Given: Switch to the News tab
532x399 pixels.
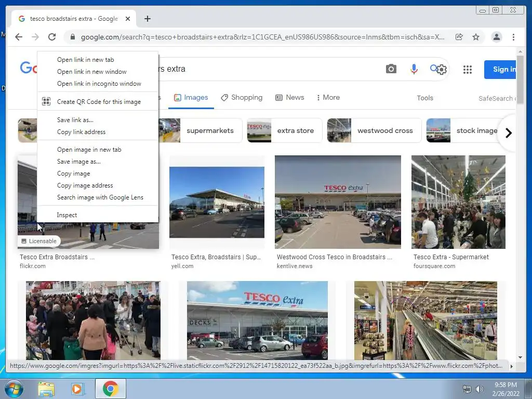Looking at the screenshot, I should [290, 98].
